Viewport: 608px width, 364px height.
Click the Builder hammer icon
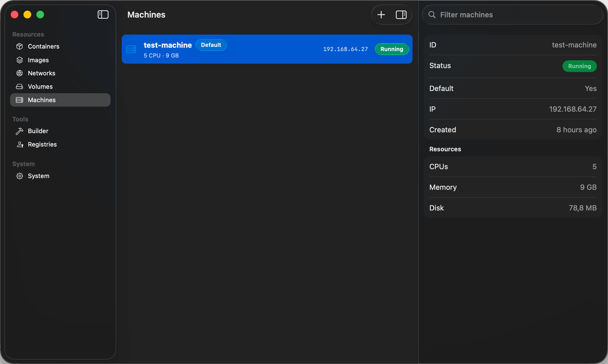point(20,131)
